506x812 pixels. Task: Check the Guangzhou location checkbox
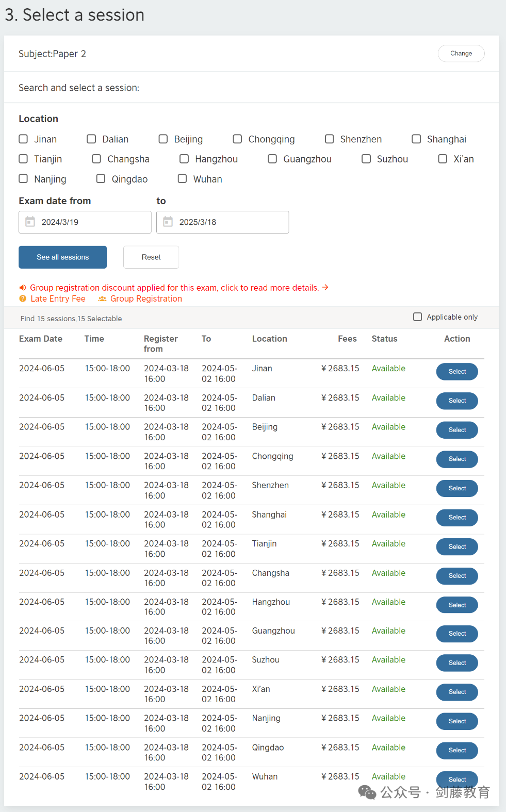(272, 159)
